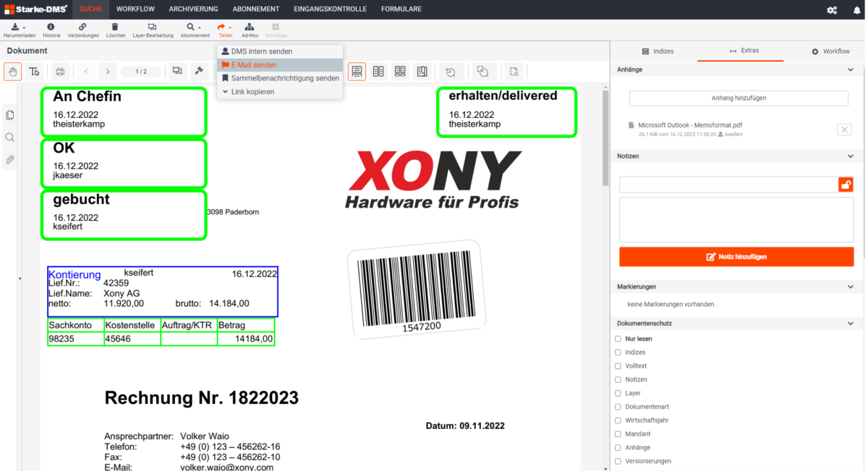This screenshot has width=868, height=471.
Task: Collapse the Anhänge section
Action: click(851, 69)
